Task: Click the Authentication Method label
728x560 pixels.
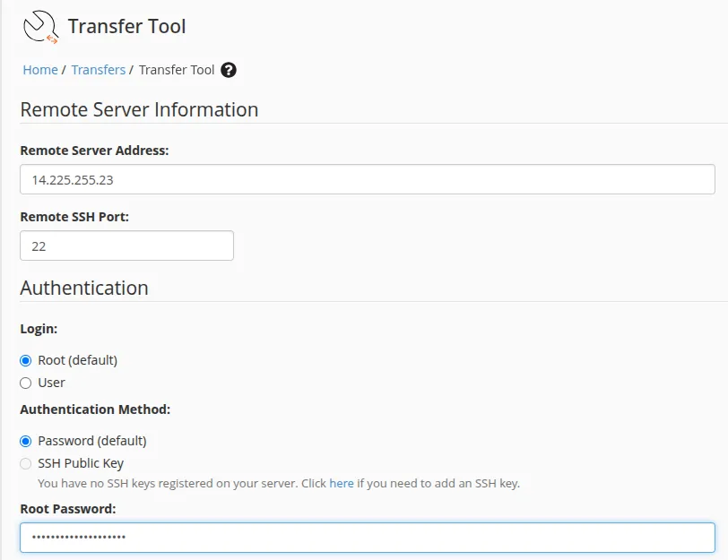Action: (95, 409)
